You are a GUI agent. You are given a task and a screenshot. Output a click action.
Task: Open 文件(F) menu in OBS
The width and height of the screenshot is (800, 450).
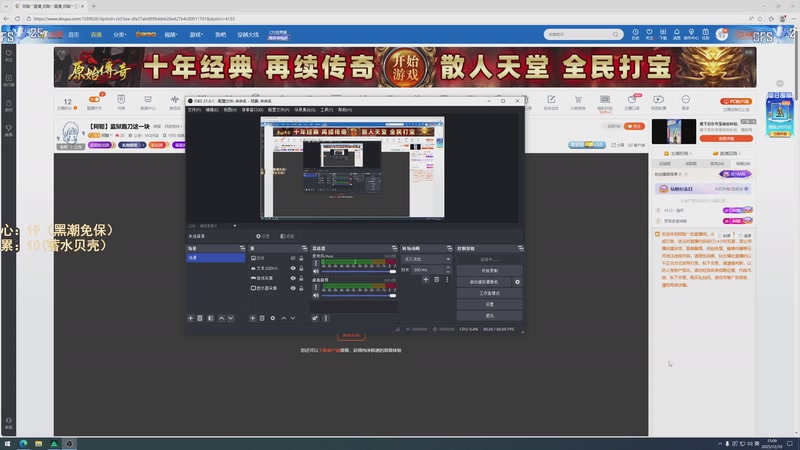click(x=194, y=110)
